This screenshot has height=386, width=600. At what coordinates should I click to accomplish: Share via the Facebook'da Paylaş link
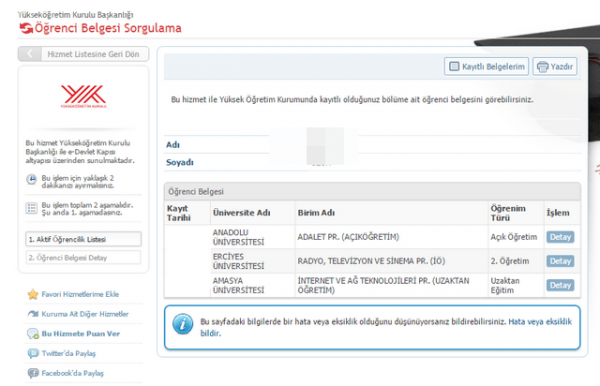click(73, 373)
